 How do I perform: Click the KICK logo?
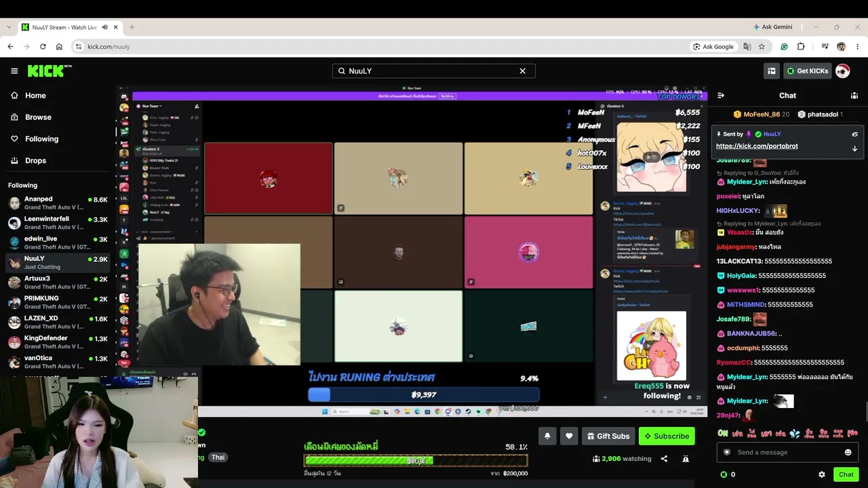coord(50,70)
